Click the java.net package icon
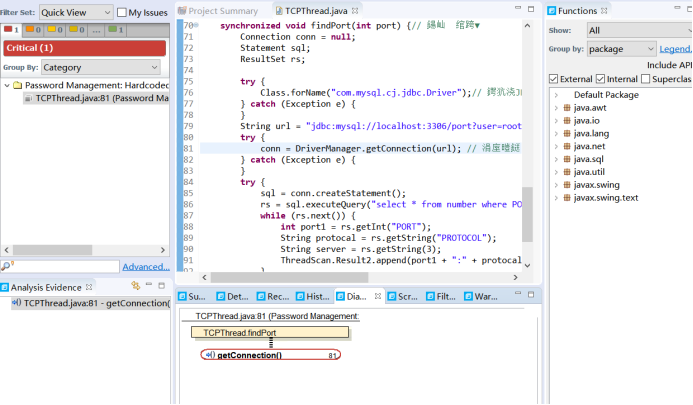Screen dimensions: 693x405 pyautogui.click(x=567, y=146)
